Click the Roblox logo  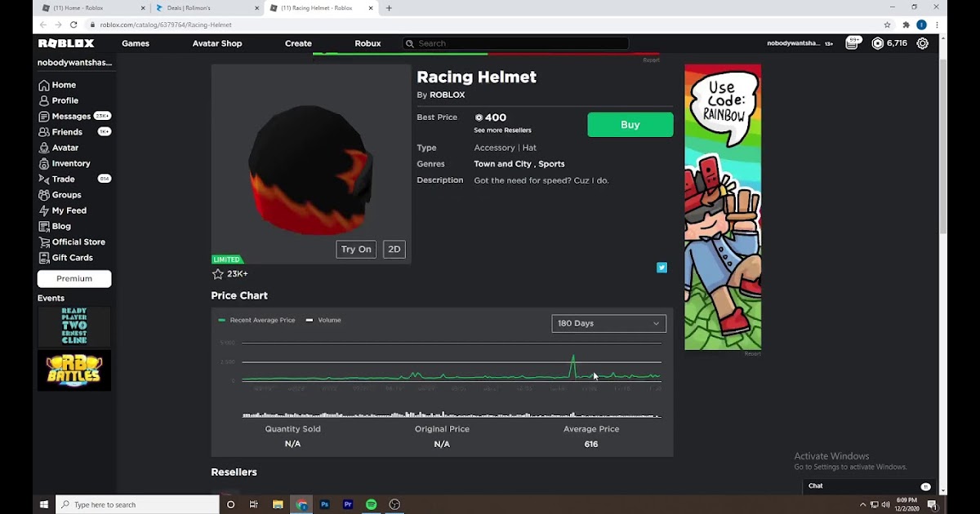[66, 43]
